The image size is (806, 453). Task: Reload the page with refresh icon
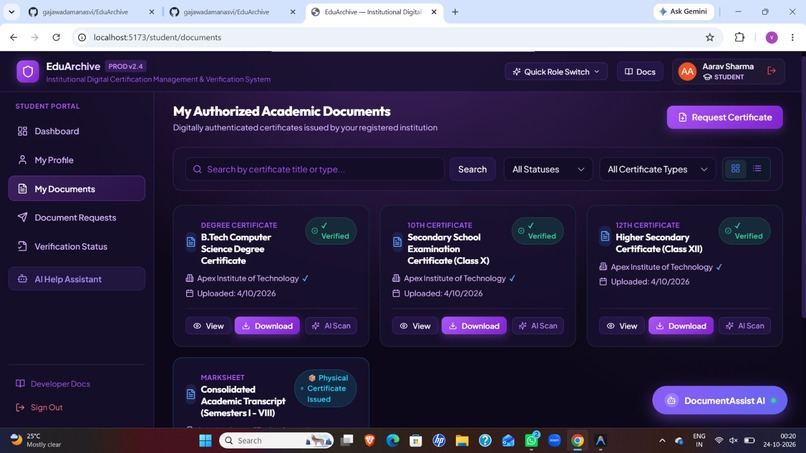pyautogui.click(x=56, y=37)
